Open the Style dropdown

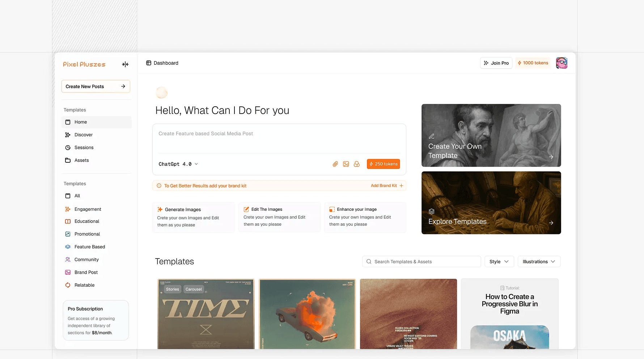pyautogui.click(x=499, y=262)
